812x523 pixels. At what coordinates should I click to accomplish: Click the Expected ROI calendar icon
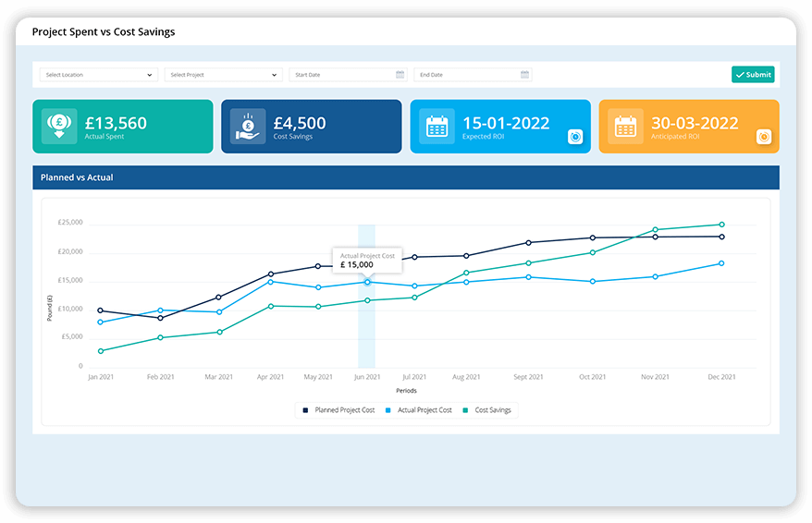pos(437,126)
